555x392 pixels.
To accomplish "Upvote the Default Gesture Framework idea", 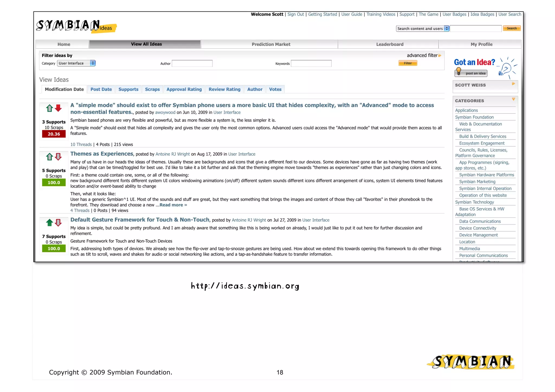I will [x=49, y=223].
